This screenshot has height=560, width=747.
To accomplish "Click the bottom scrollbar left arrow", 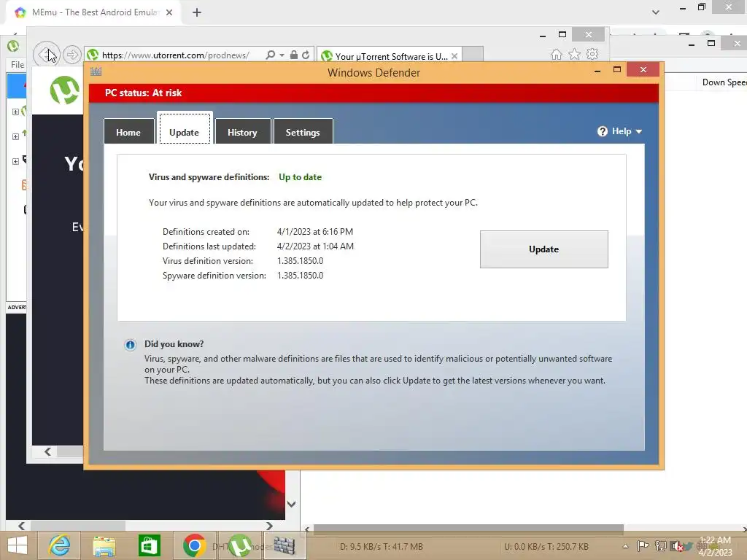I will click(x=21, y=526).
